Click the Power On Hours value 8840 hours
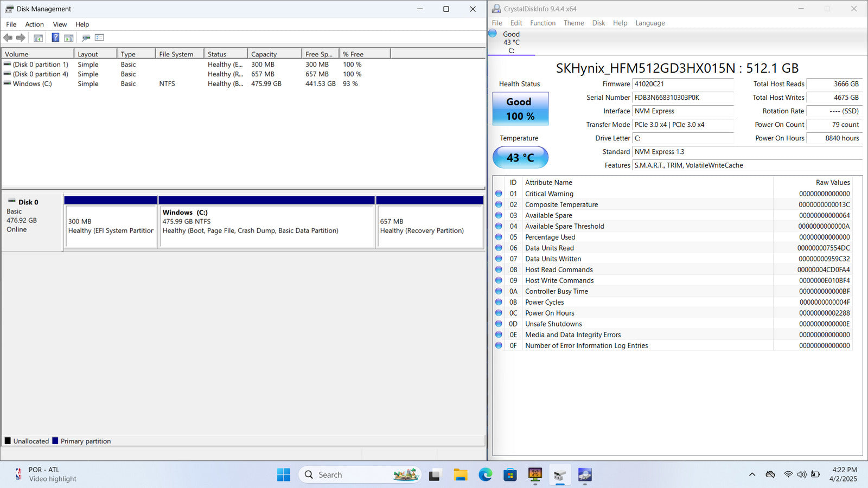The height and width of the screenshot is (488, 868). [835, 138]
